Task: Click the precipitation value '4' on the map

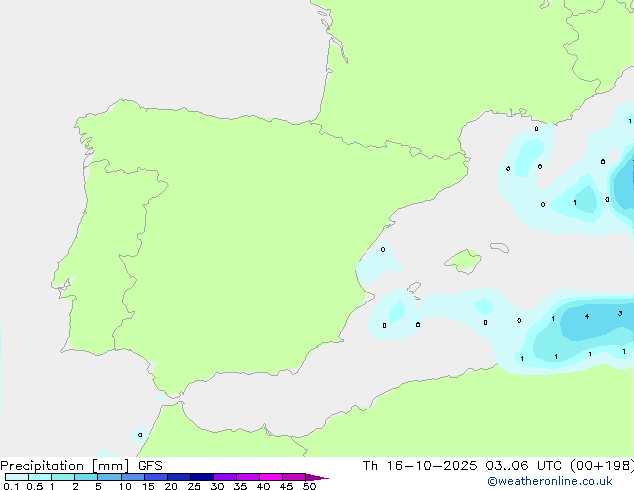Action: click(587, 317)
